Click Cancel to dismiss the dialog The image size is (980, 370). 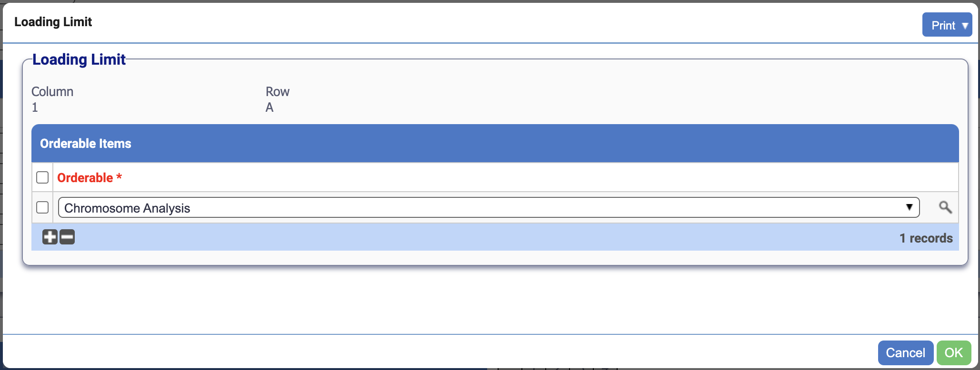tap(905, 352)
